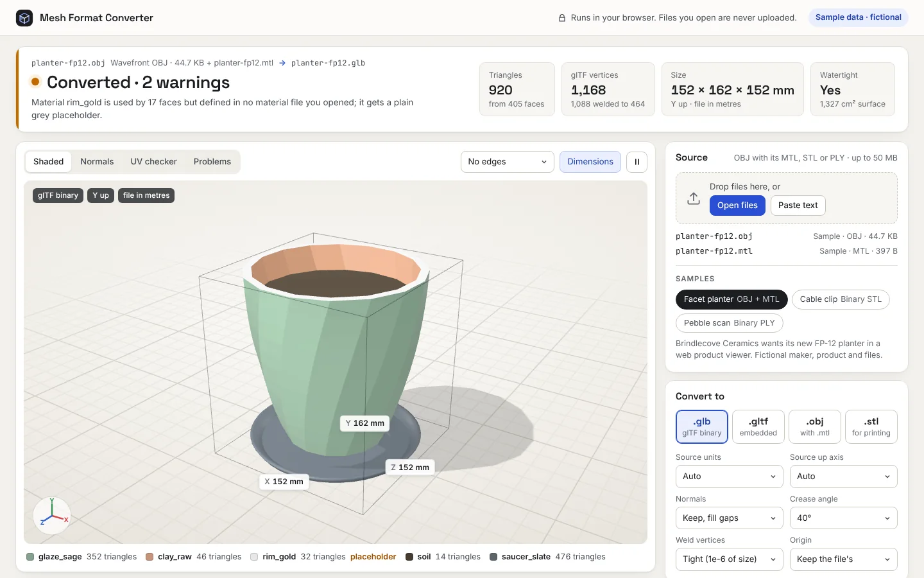This screenshot has width=924, height=578.
Task: Click the Sample data · fictional badge
Action: click(859, 17)
